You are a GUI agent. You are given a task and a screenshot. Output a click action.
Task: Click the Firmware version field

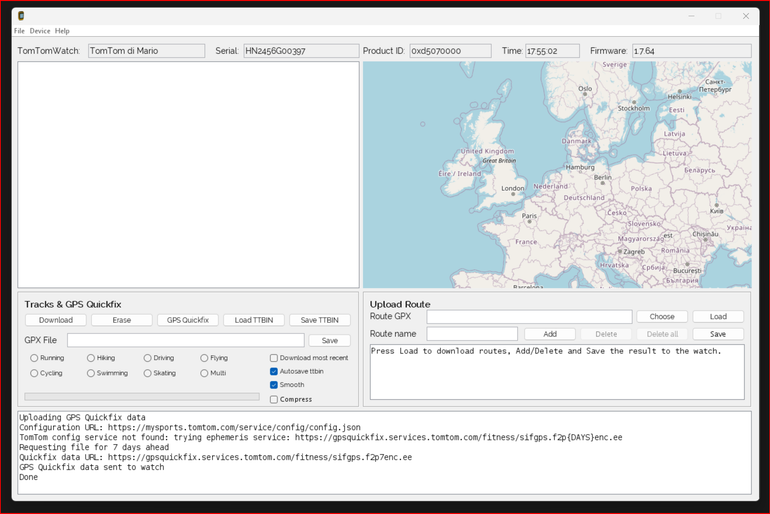(691, 51)
